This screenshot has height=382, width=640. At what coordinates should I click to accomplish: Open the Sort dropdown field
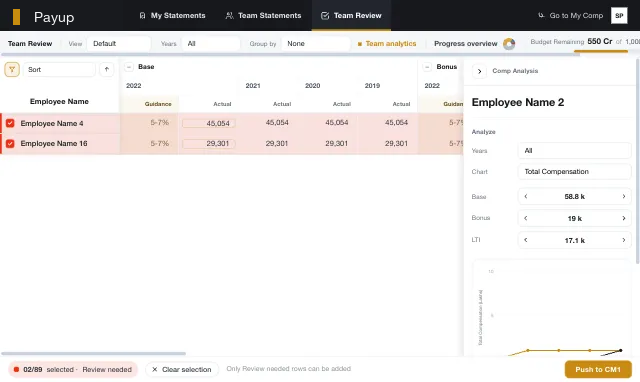click(x=59, y=69)
